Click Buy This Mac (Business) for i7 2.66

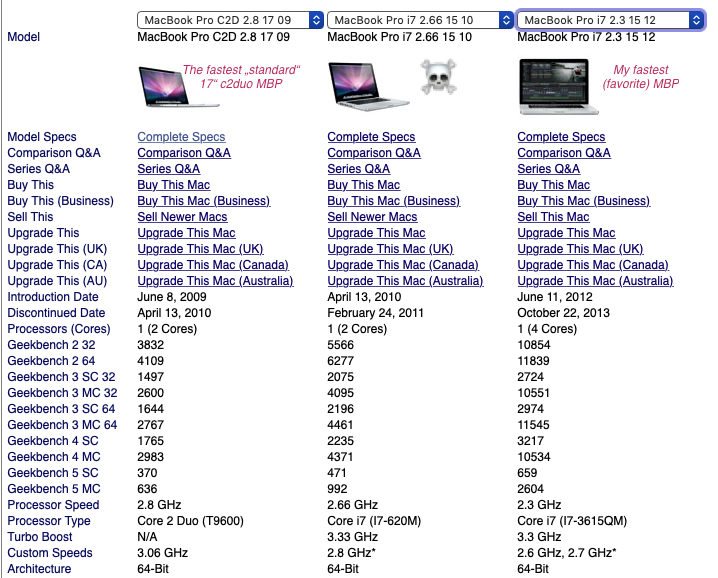click(x=394, y=201)
